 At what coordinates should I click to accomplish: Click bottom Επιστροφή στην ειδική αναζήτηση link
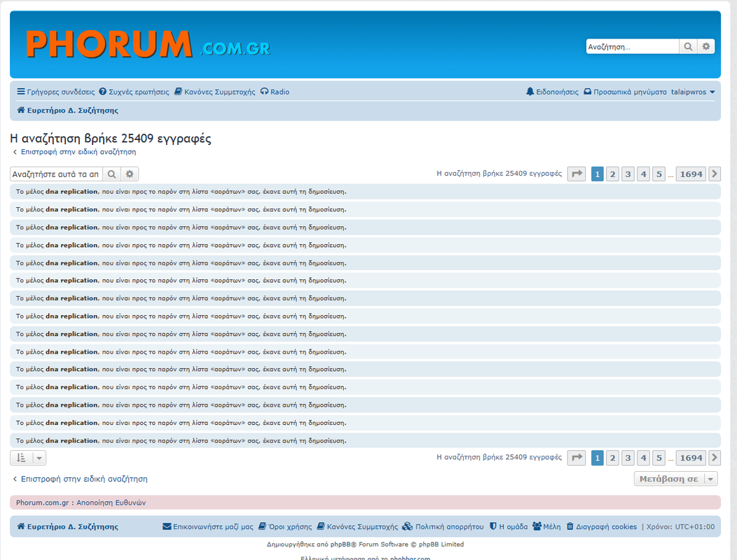[80, 479]
